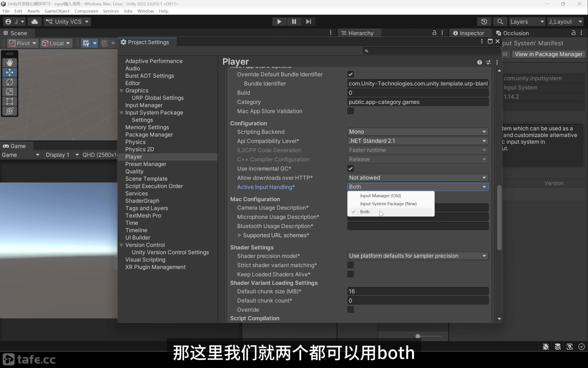Open Player section more options menu

(x=497, y=62)
